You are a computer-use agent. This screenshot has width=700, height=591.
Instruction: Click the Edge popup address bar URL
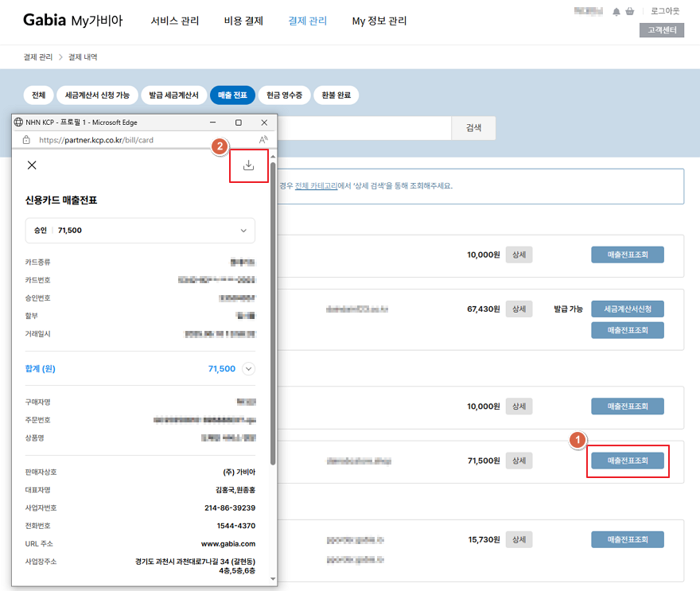point(96,140)
